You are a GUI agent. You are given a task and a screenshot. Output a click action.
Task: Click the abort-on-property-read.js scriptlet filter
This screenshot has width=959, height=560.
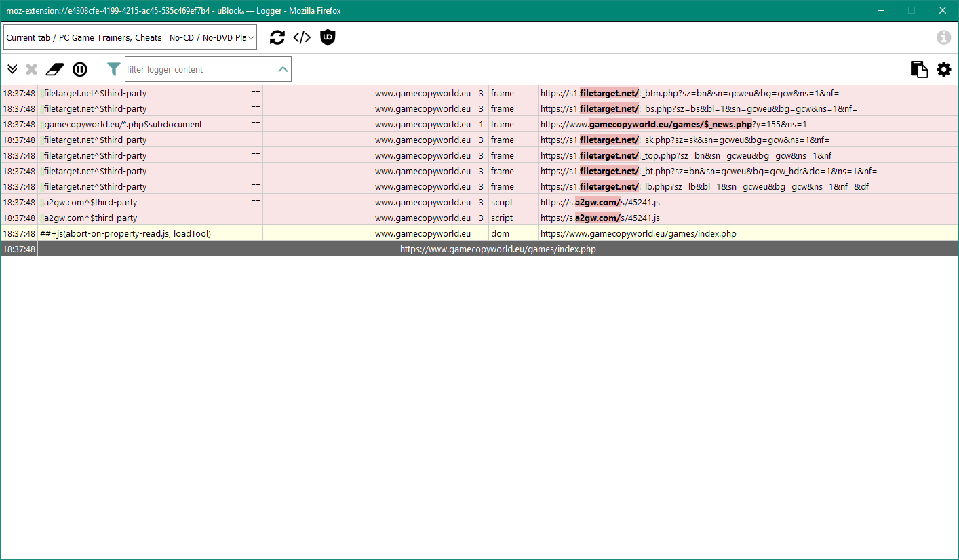pos(125,233)
